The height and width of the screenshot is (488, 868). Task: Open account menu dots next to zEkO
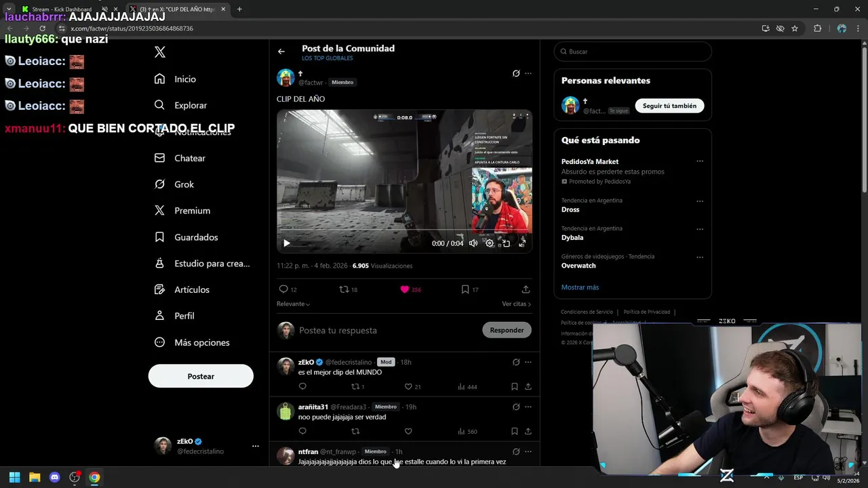pyautogui.click(x=256, y=446)
